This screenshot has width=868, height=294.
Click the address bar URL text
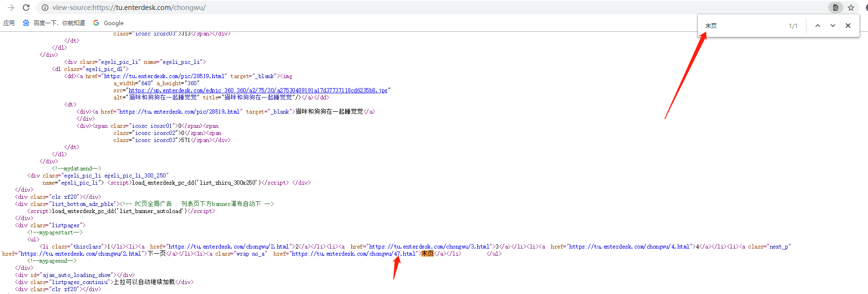(129, 8)
